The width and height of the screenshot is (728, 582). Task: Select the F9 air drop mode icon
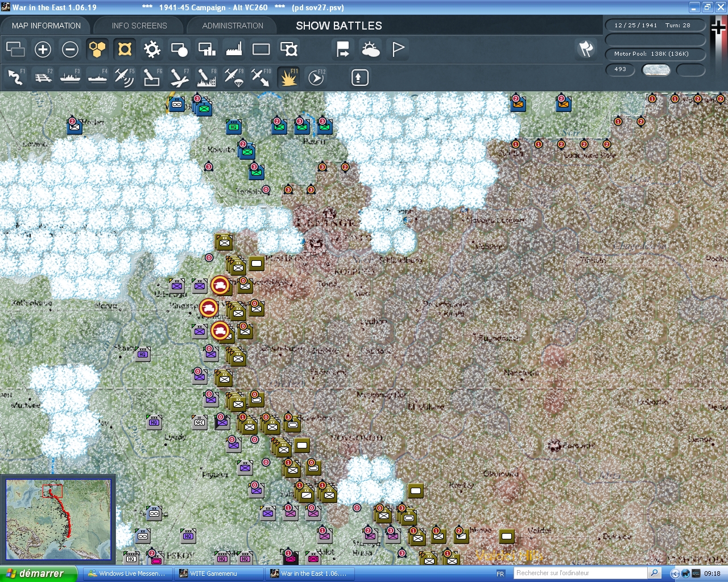click(233, 77)
